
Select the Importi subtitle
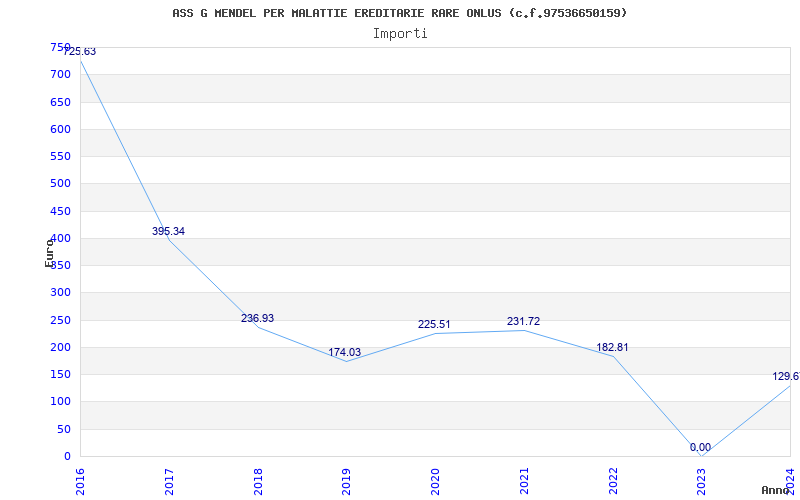tap(400, 34)
